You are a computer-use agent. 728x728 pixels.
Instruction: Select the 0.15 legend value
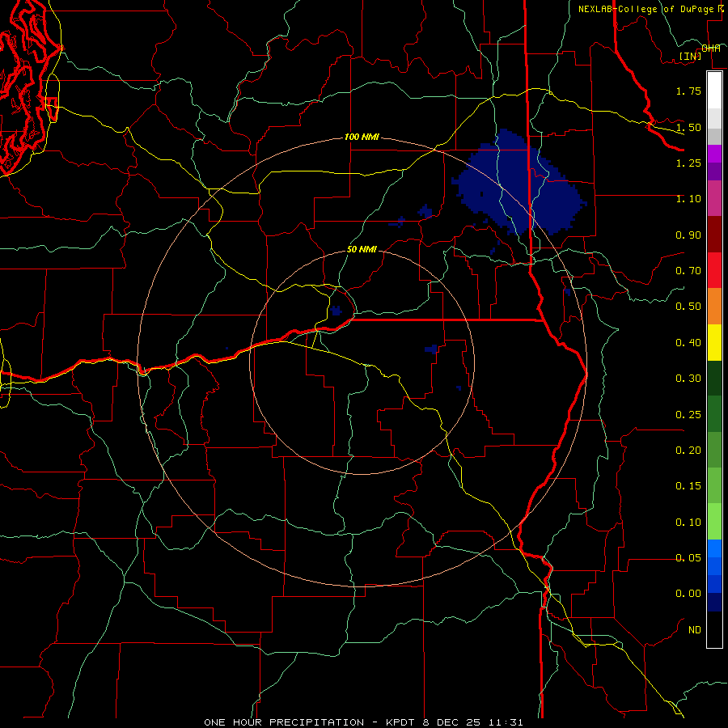pyautogui.click(x=688, y=486)
